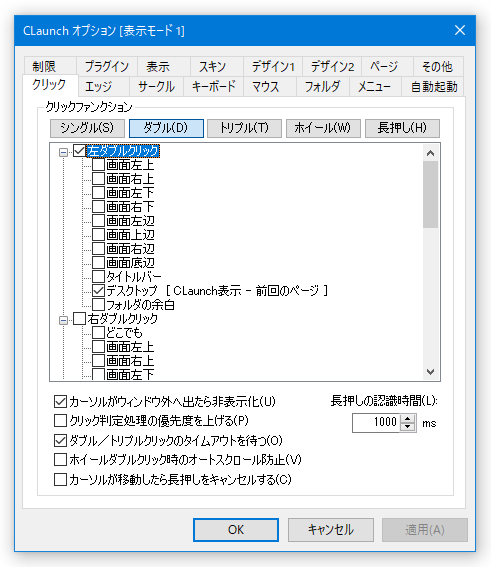Click the tree list scrollbar thumb
491x567 pixels.
click(430, 195)
